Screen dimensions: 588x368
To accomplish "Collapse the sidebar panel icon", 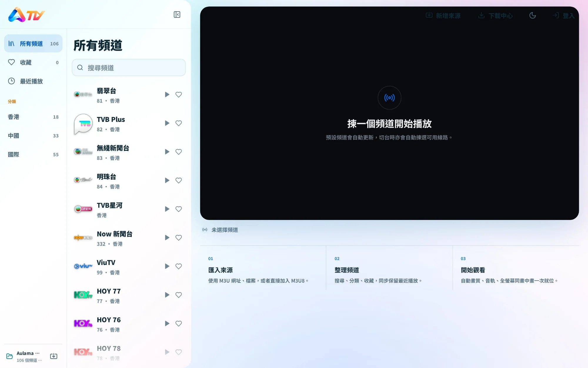I will pos(177,14).
